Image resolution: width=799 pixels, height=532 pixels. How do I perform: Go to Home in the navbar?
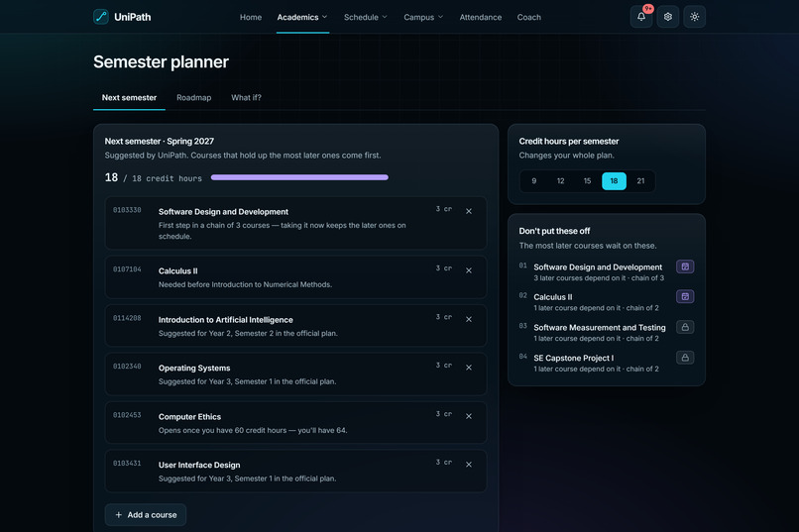[251, 17]
